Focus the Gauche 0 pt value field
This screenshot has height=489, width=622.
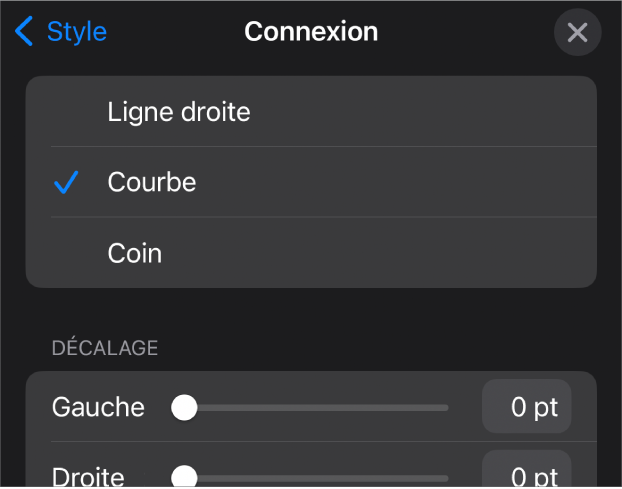(527, 407)
